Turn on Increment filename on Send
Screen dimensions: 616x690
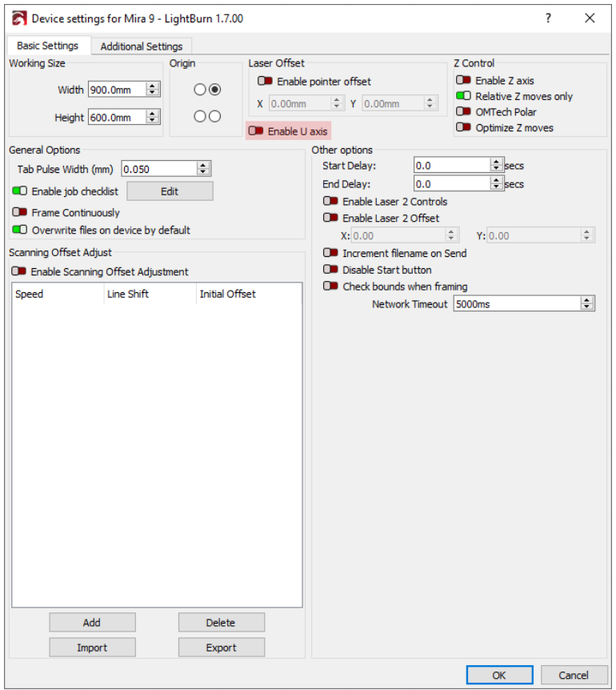point(330,253)
